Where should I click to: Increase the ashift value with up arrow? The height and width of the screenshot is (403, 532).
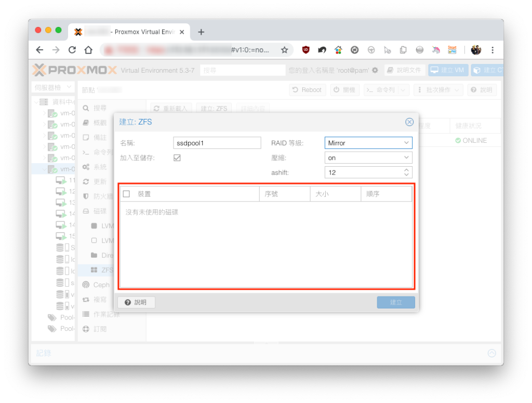coord(406,170)
